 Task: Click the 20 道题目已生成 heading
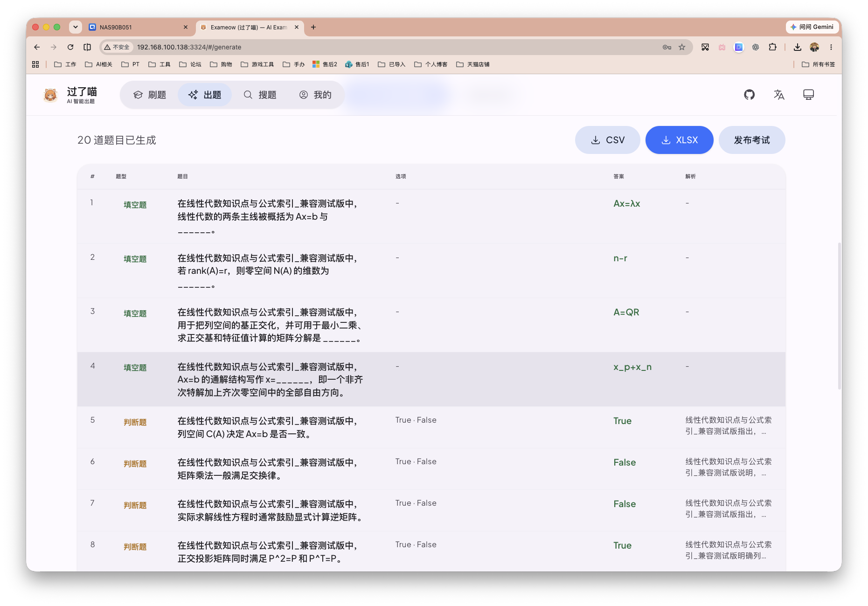tap(117, 140)
